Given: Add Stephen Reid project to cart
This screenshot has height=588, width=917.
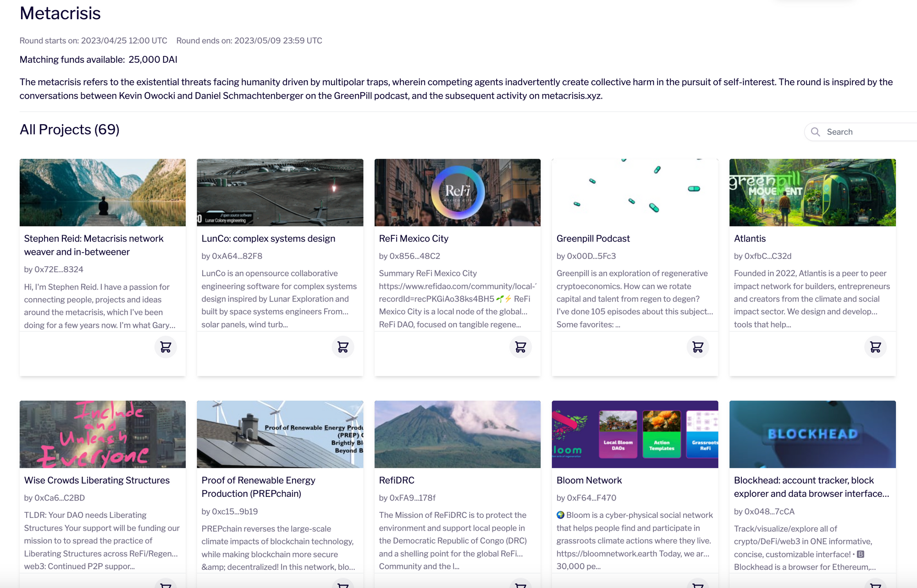Looking at the screenshot, I should pyautogui.click(x=166, y=347).
